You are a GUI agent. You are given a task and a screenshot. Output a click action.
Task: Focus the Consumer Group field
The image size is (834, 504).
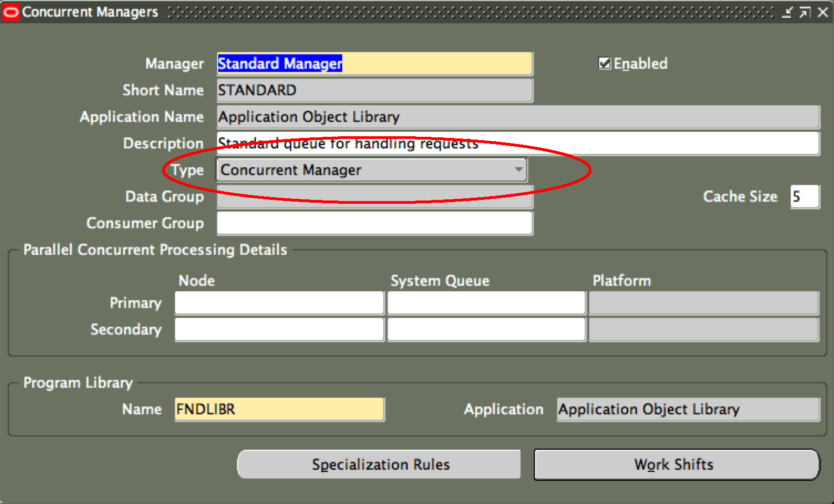[374, 223]
